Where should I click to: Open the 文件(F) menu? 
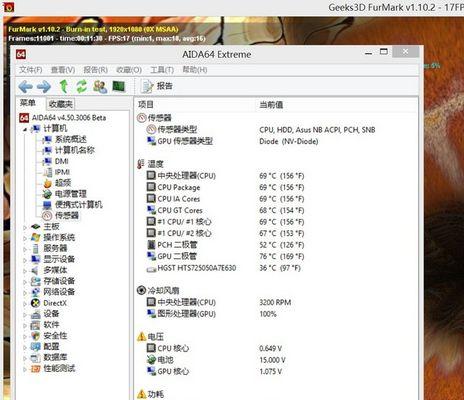(x=31, y=70)
